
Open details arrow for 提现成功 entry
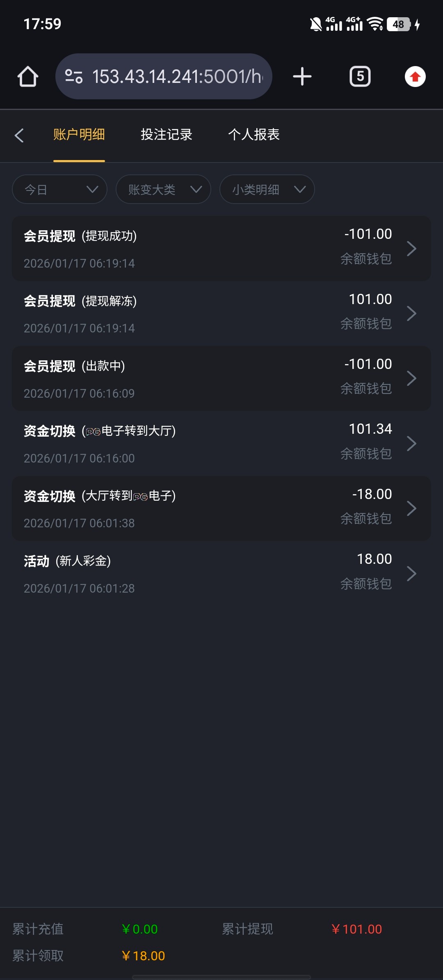click(x=411, y=249)
